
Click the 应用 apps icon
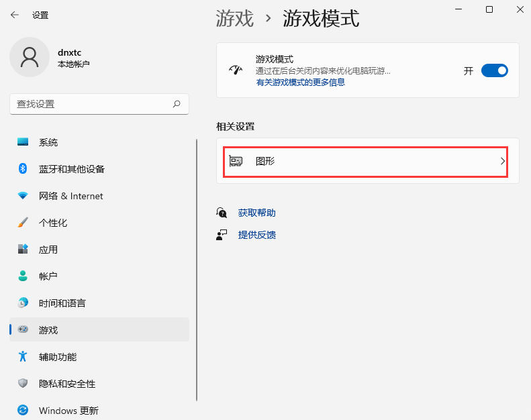(23, 249)
